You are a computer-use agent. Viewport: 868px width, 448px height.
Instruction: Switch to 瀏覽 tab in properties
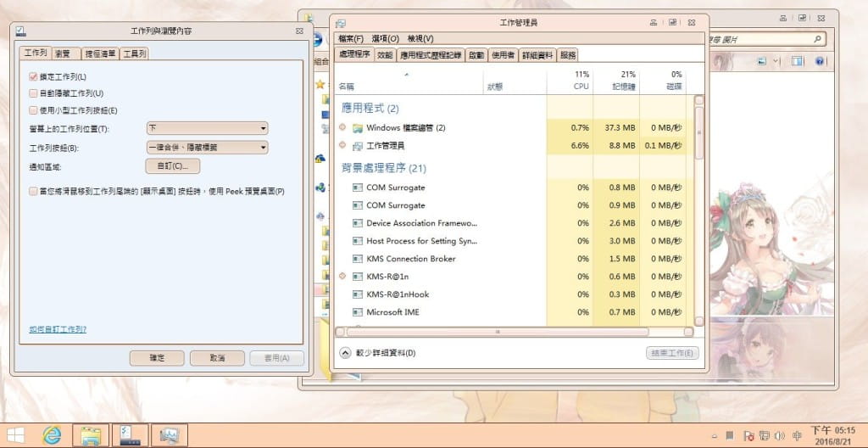click(66, 53)
